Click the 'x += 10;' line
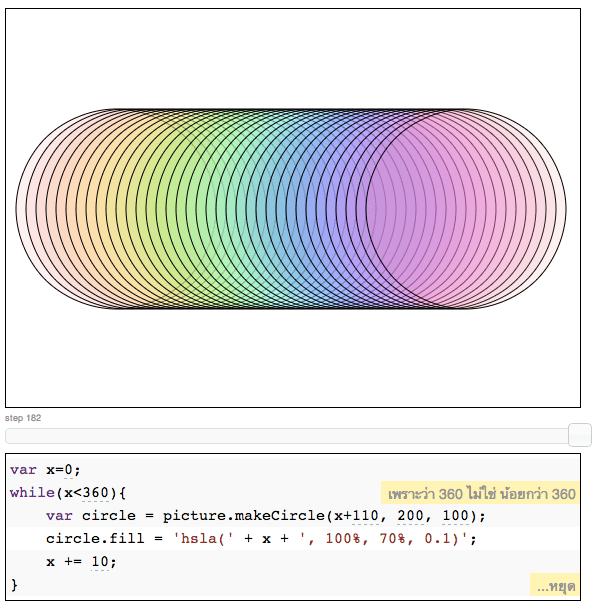Image resolution: width=597 pixels, height=609 pixels. [x=81, y=562]
